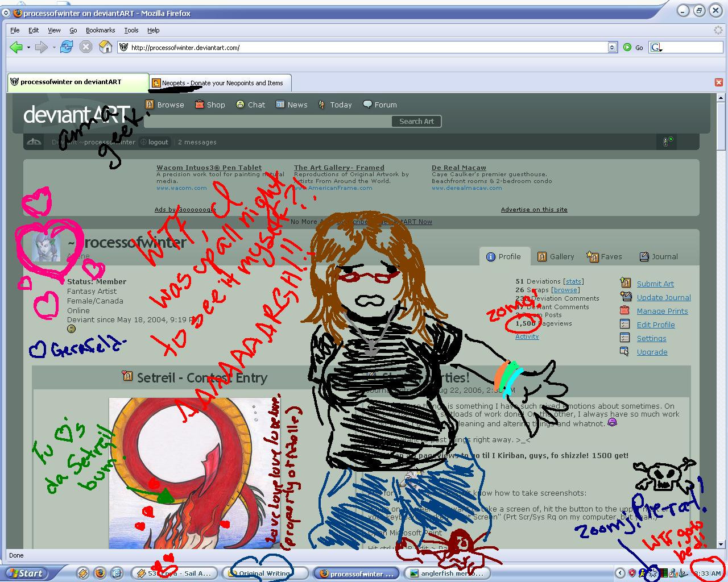Image resolution: width=728 pixels, height=582 pixels.
Task: Open the scraps browse link
Action: click(x=565, y=290)
